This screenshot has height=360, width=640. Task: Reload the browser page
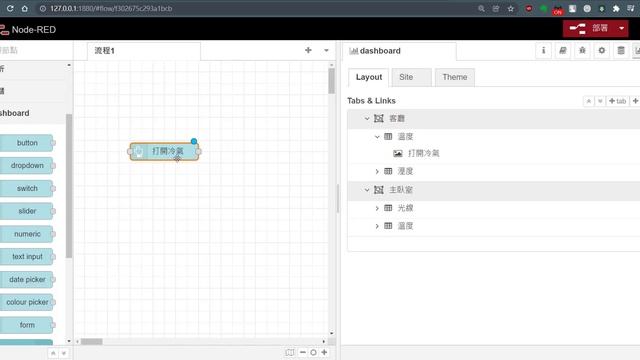click(x=10, y=8)
